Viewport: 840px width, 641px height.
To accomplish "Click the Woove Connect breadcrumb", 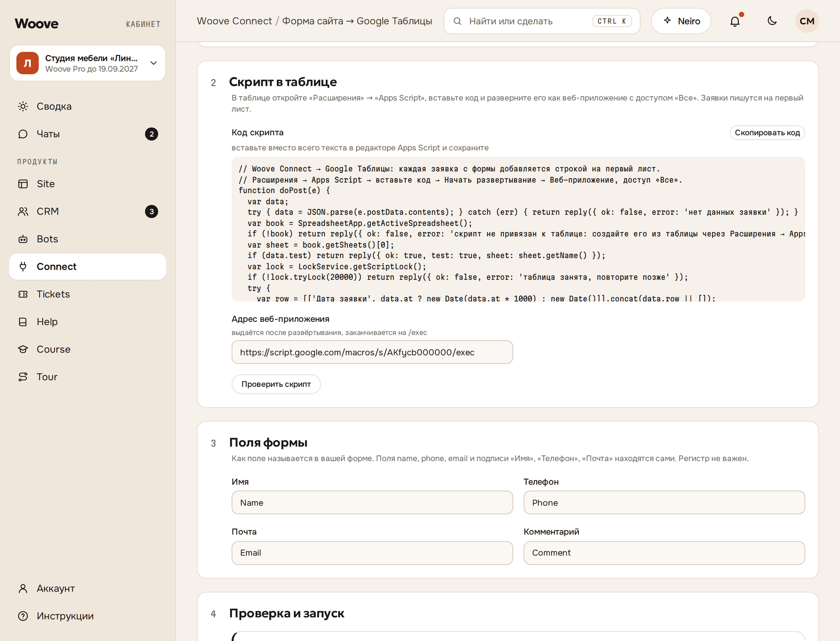I will tap(234, 21).
